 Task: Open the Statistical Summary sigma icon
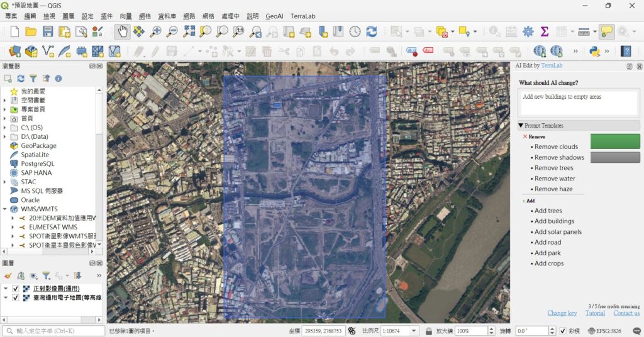pyautogui.click(x=545, y=31)
